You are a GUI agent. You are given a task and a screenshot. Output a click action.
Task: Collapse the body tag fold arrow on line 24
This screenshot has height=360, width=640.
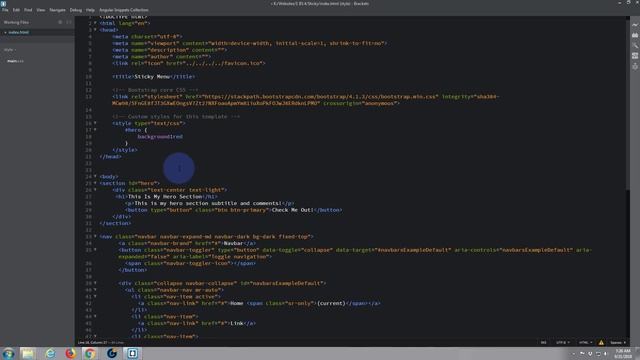95,177
